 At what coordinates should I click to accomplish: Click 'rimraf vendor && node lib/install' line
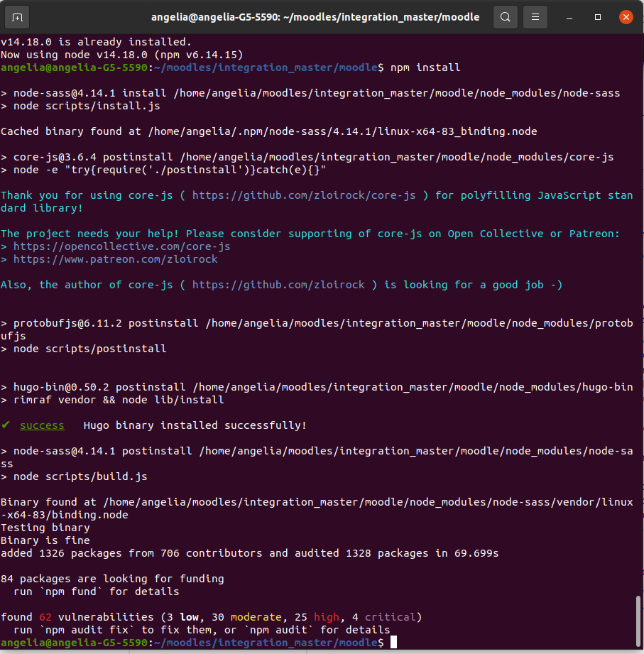tap(112, 400)
